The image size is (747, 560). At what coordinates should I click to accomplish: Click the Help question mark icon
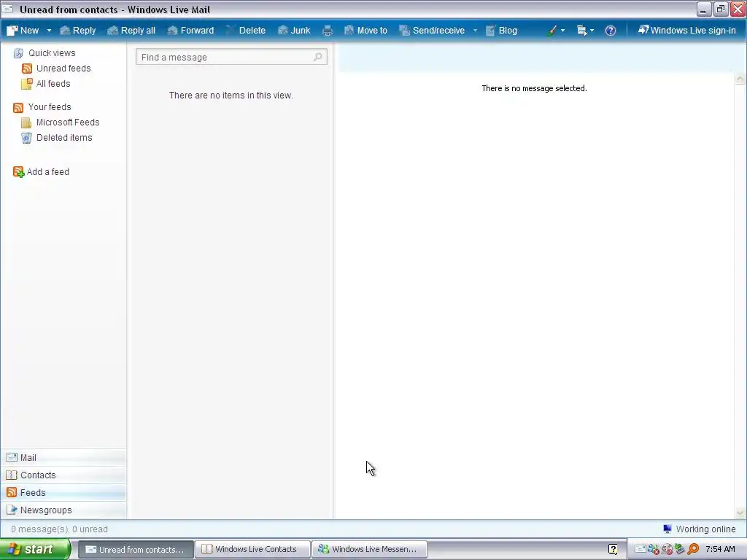point(611,31)
